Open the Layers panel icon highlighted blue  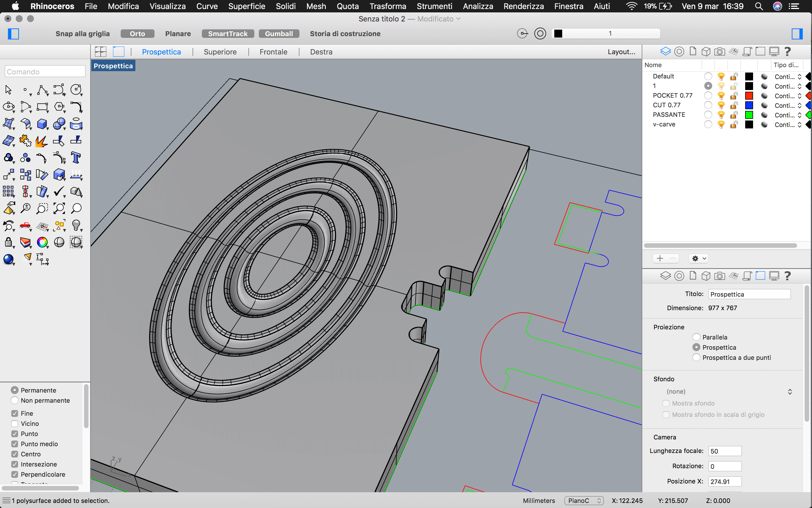665,51
